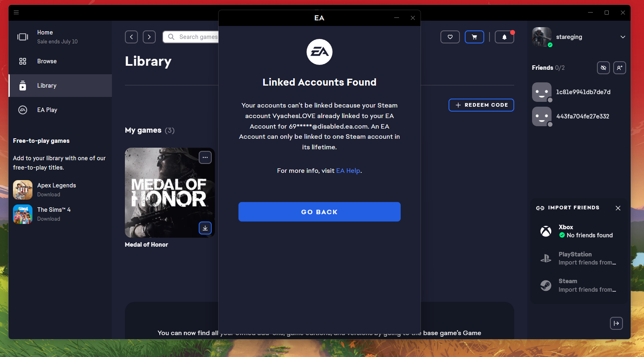
Task: Expand the stareging account dropdown
Action: click(623, 37)
